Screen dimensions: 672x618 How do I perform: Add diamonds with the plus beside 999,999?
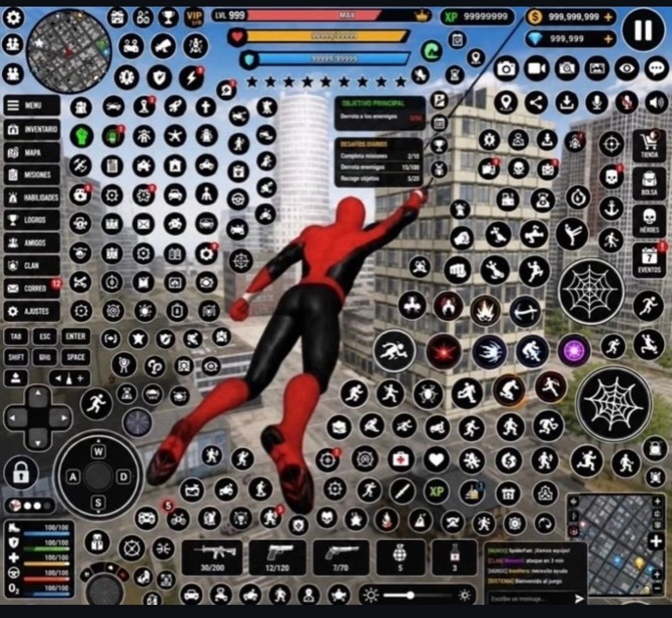[x=608, y=39]
